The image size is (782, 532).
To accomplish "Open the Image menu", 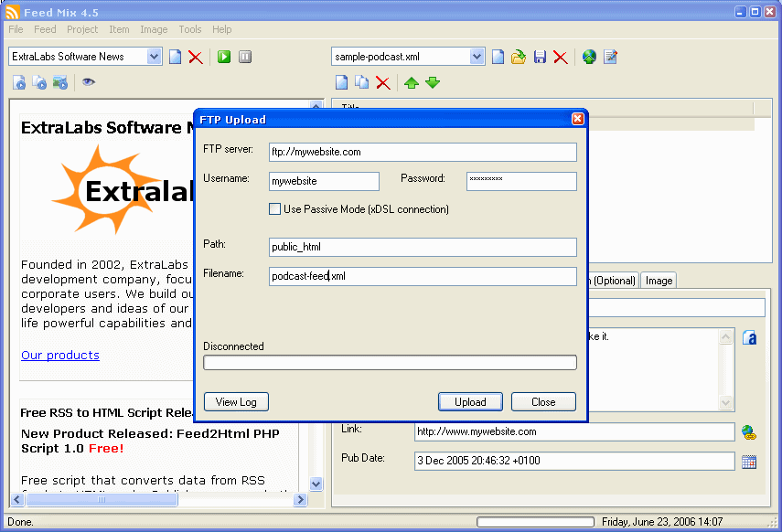I will (154, 29).
